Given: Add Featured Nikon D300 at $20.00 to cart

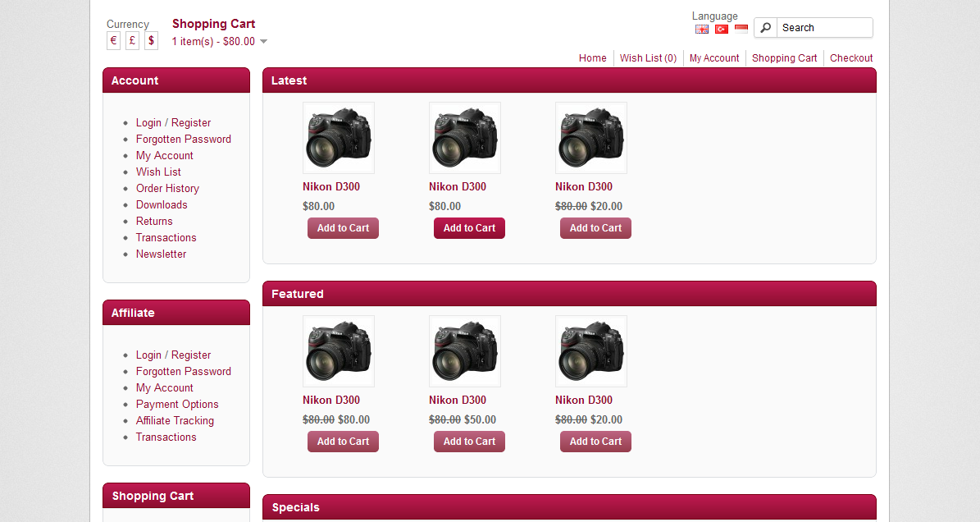Looking at the screenshot, I should coord(595,442).
